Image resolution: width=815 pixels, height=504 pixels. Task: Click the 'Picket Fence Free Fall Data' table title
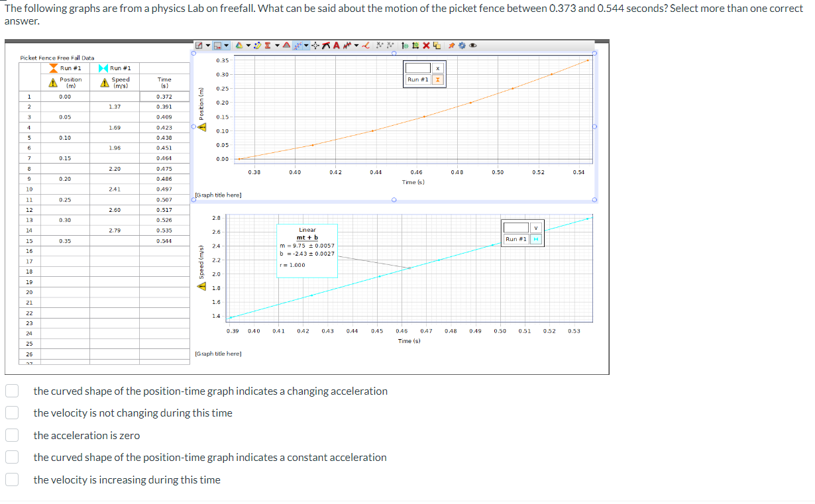(57, 58)
